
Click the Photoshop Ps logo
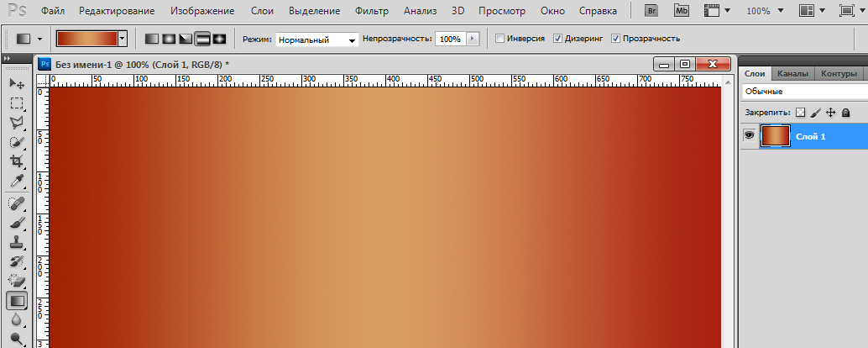[15, 11]
